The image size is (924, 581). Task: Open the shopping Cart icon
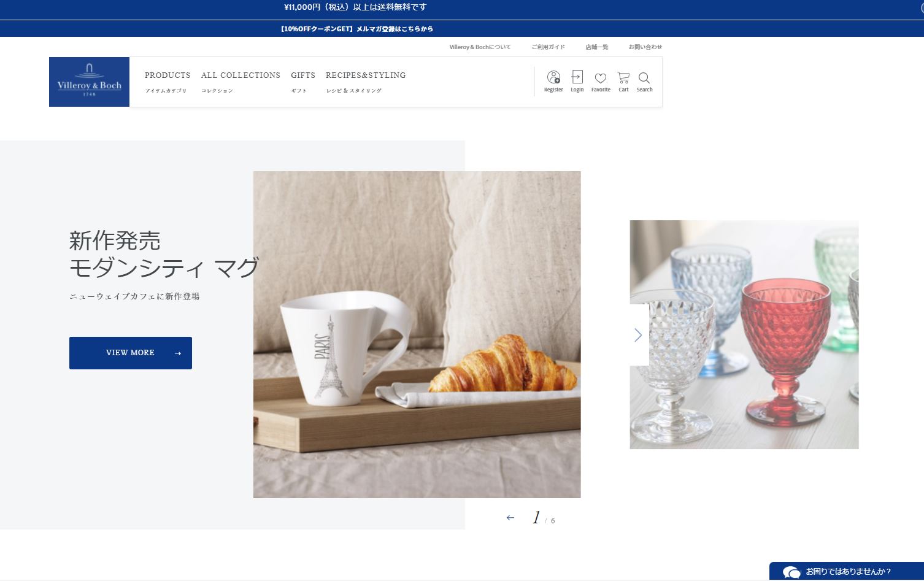coord(623,81)
